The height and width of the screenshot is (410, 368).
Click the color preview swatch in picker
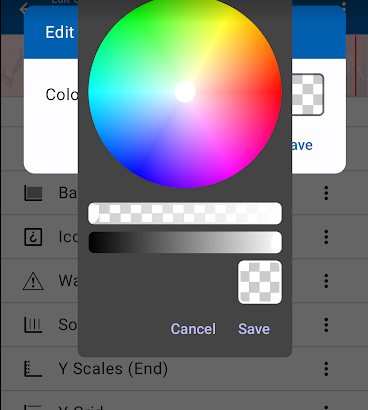[260, 282]
